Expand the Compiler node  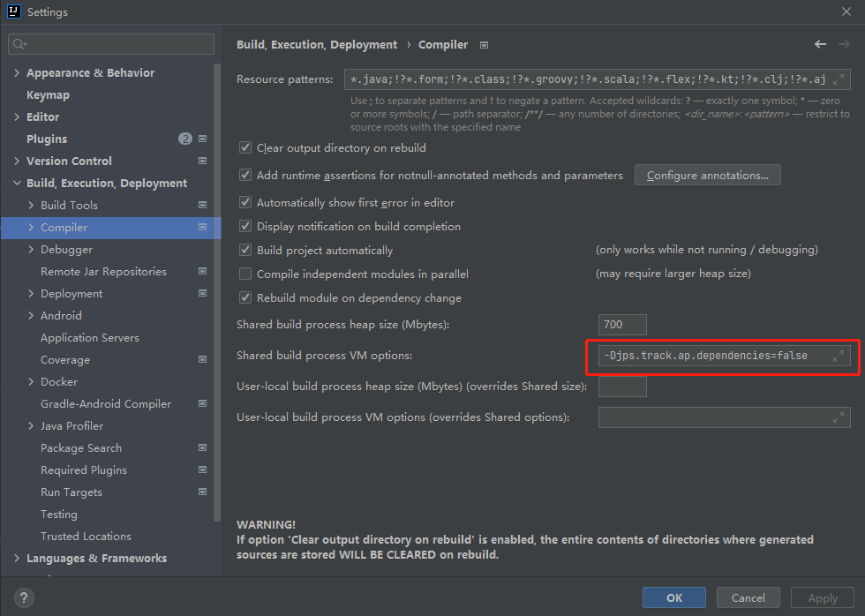point(31,227)
